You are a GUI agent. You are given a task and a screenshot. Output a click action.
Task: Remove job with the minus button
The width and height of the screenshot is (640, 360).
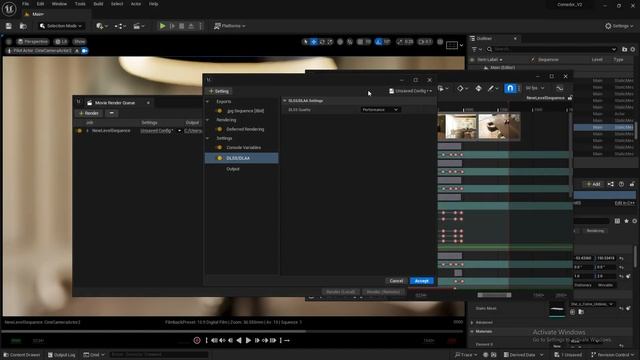point(111,113)
